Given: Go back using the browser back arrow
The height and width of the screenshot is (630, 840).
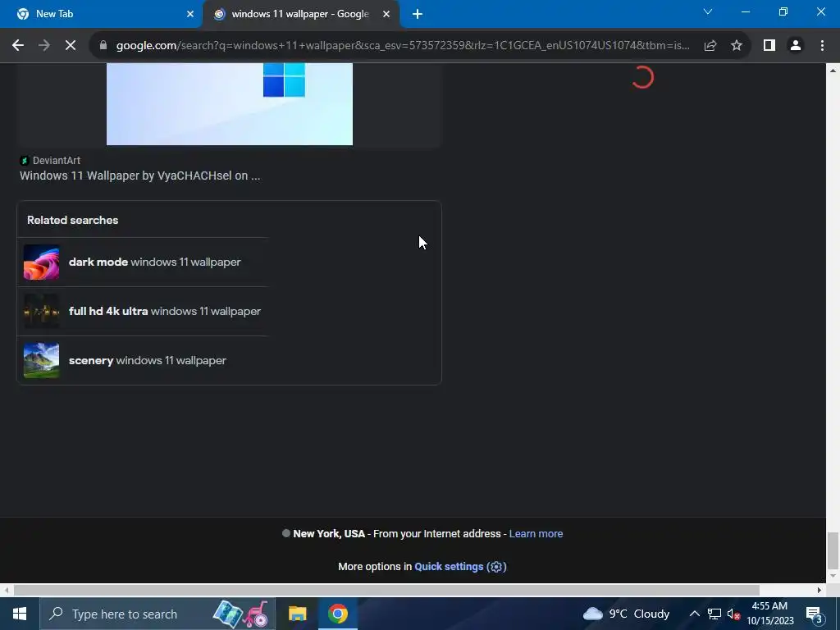Looking at the screenshot, I should (x=18, y=46).
